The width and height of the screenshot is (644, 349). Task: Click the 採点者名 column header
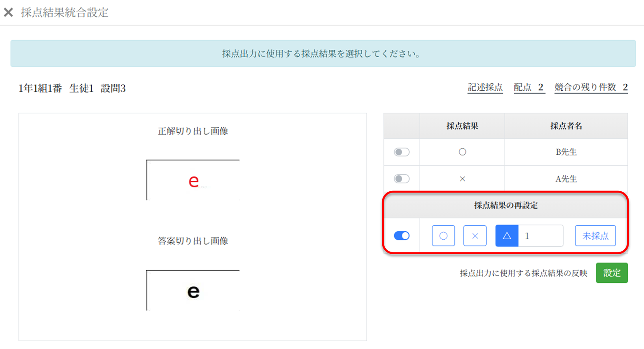(x=566, y=126)
